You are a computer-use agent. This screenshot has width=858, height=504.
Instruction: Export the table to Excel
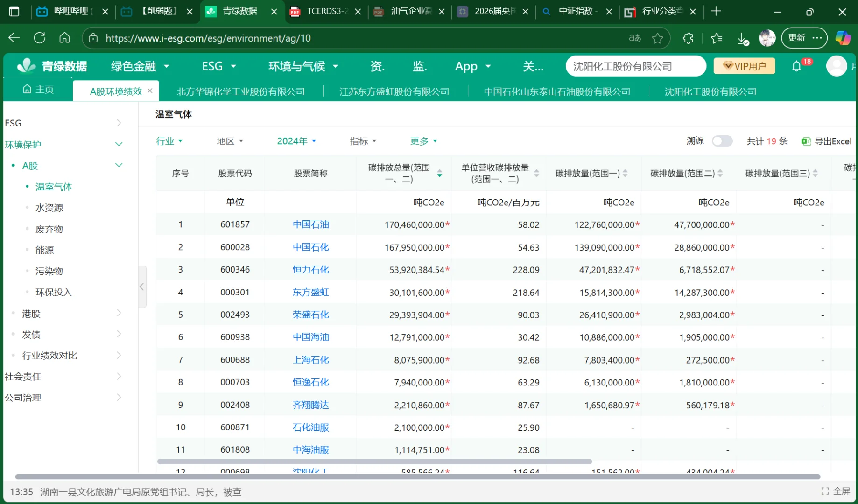[827, 141]
